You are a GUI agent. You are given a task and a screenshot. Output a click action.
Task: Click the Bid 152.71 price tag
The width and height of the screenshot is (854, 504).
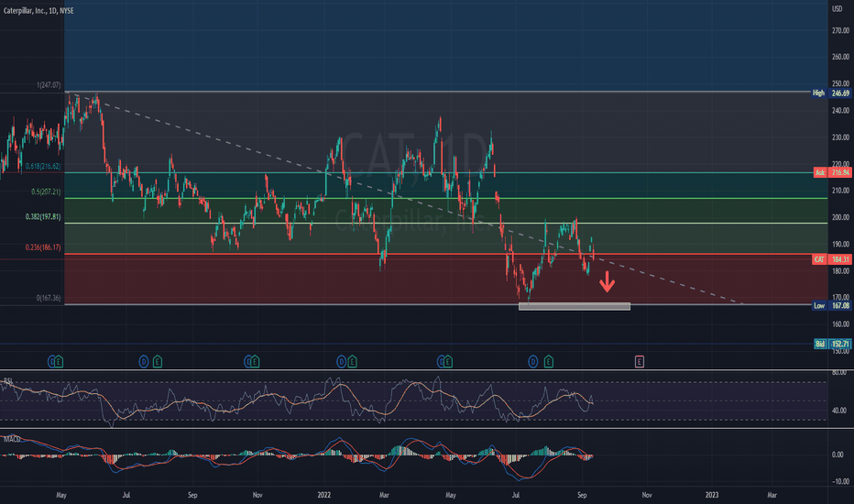click(x=832, y=344)
